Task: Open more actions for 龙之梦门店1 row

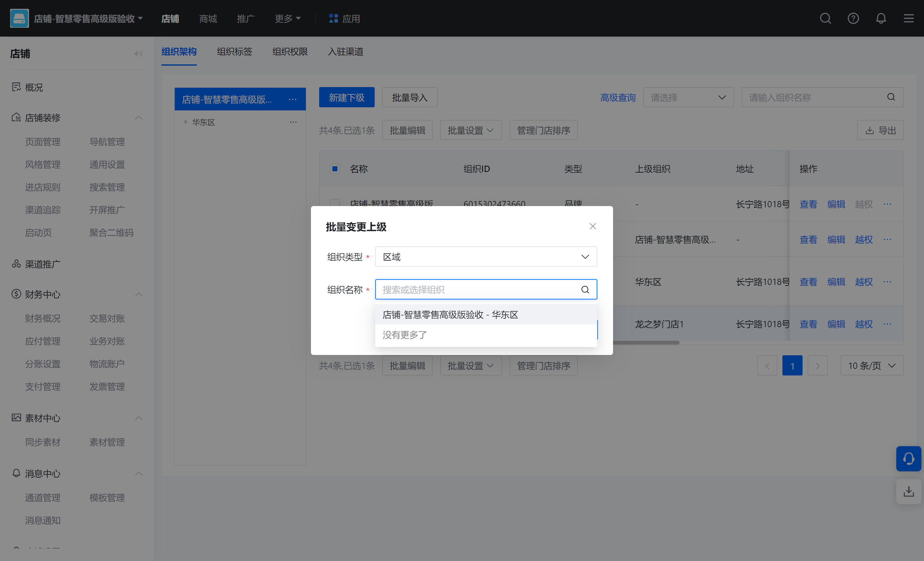Action: click(x=887, y=324)
